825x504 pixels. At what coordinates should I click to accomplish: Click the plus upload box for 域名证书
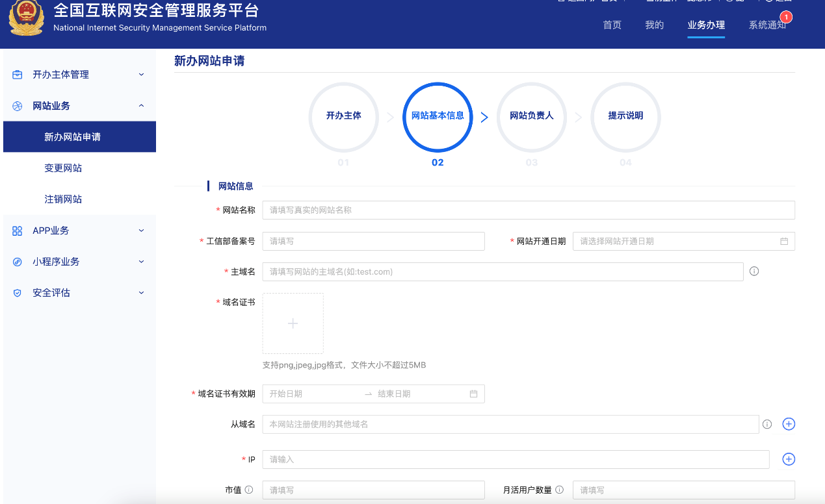pos(293,323)
